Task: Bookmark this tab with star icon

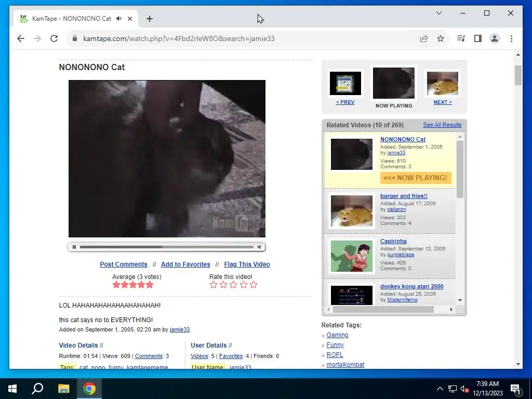Action: click(441, 38)
